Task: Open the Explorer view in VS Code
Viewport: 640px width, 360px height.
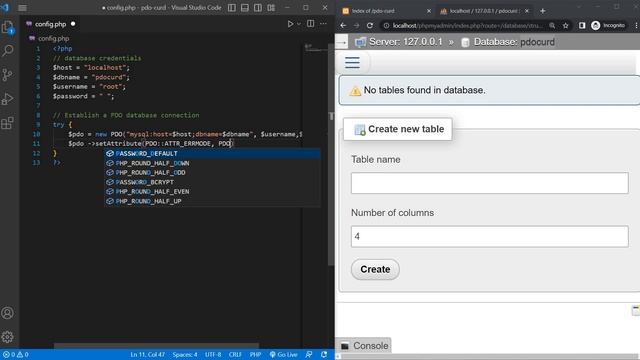Action: [8, 28]
